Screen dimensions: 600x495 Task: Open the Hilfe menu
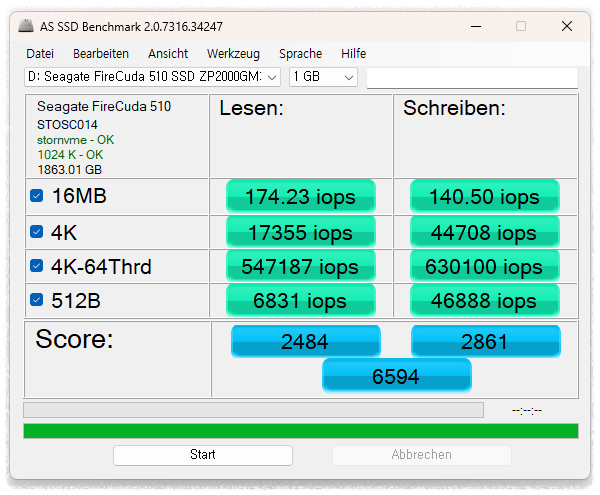click(354, 54)
